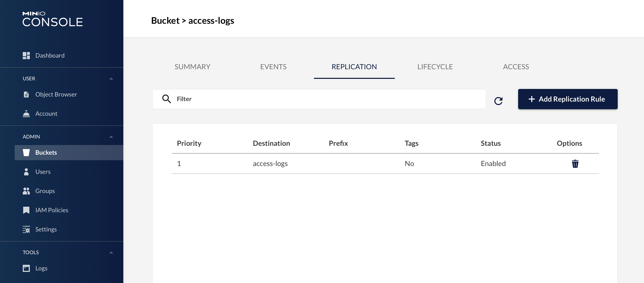Collapse the USER sidebar section

(x=111, y=79)
